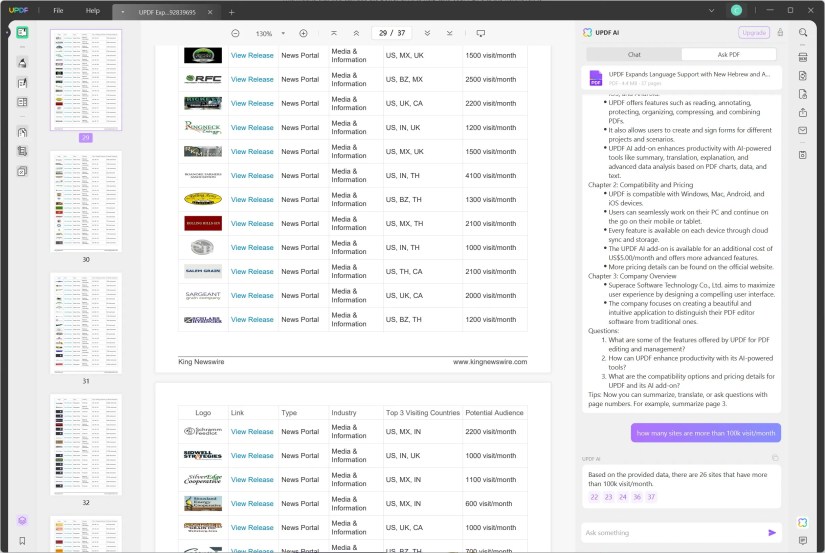The image size is (825, 553).
Task: Open presentation slideshow mode icon
Action: coord(480,33)
